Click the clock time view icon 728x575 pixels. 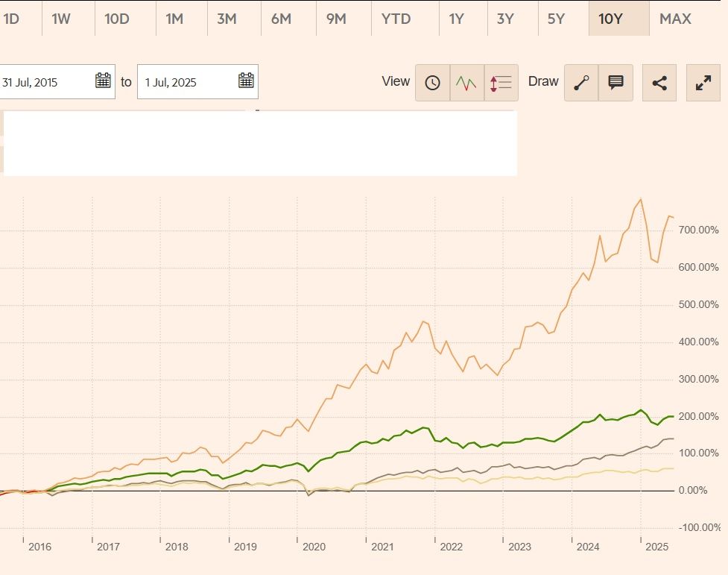432,83
